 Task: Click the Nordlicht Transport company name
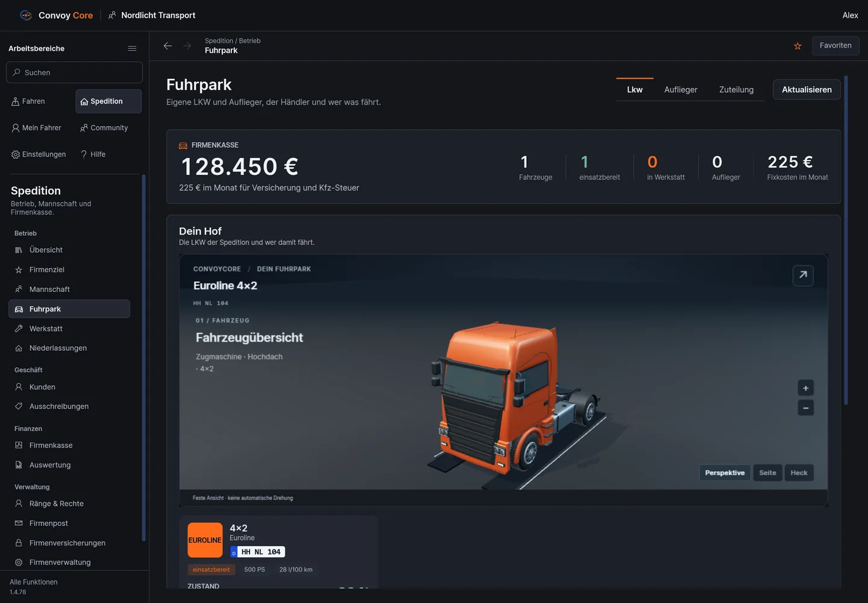(x=152, y=15)
